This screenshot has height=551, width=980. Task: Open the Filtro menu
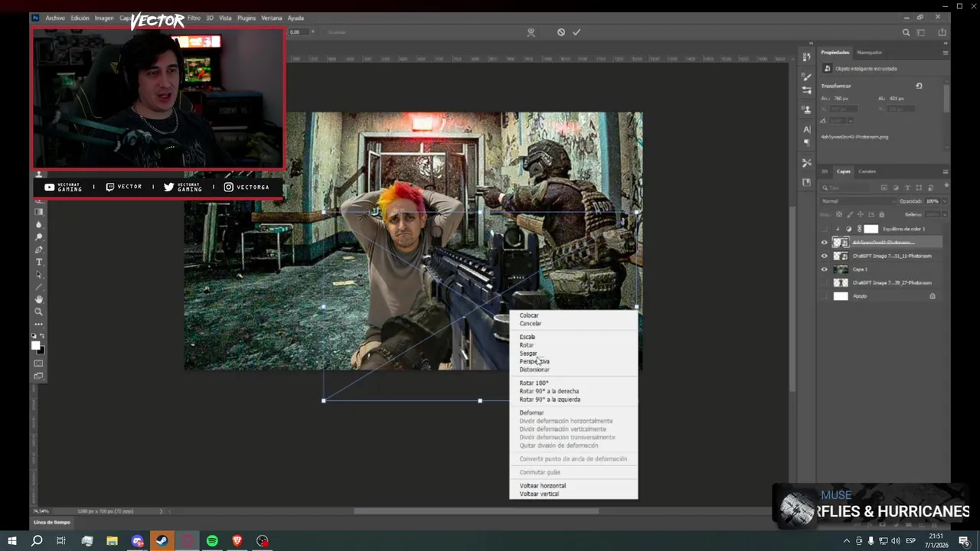(x=194, y=18)
